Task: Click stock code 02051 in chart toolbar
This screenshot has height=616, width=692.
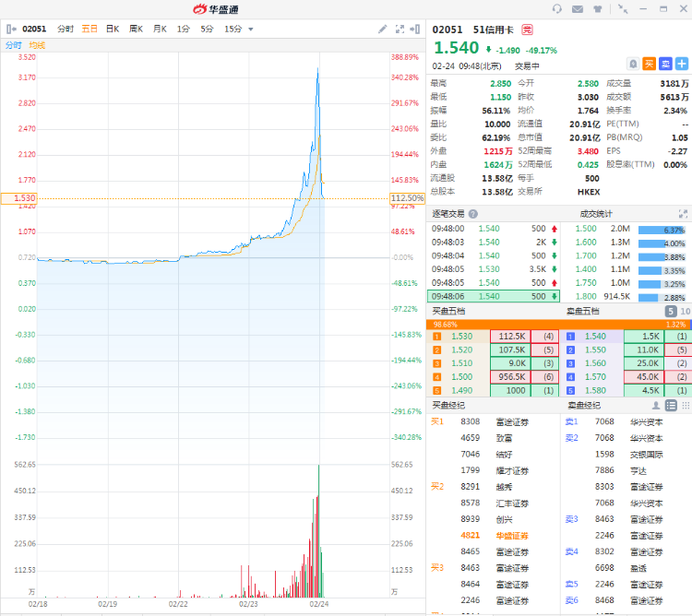Action: click(34, 30)
